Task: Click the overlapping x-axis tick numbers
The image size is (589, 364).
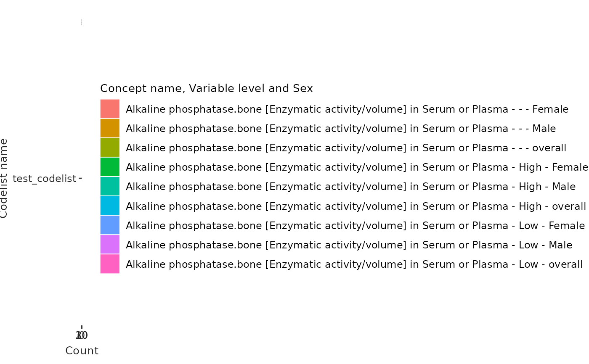Action: [x=82, y=335]
